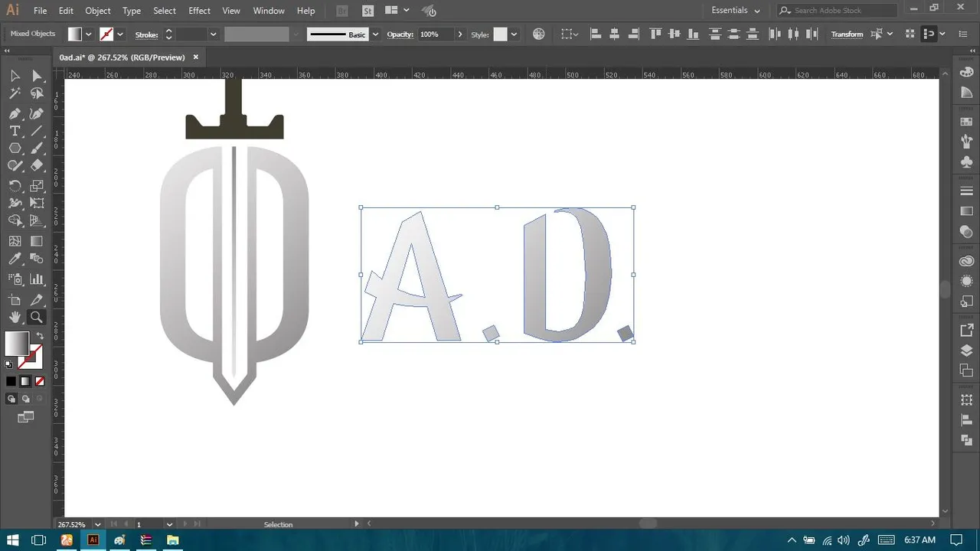Select the Gradient tool
The image size is (980, 551).
pyautogui.click(x=37, y=241)
